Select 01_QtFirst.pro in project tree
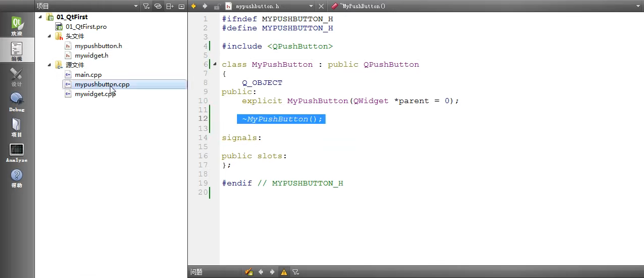 pos(86,26)
